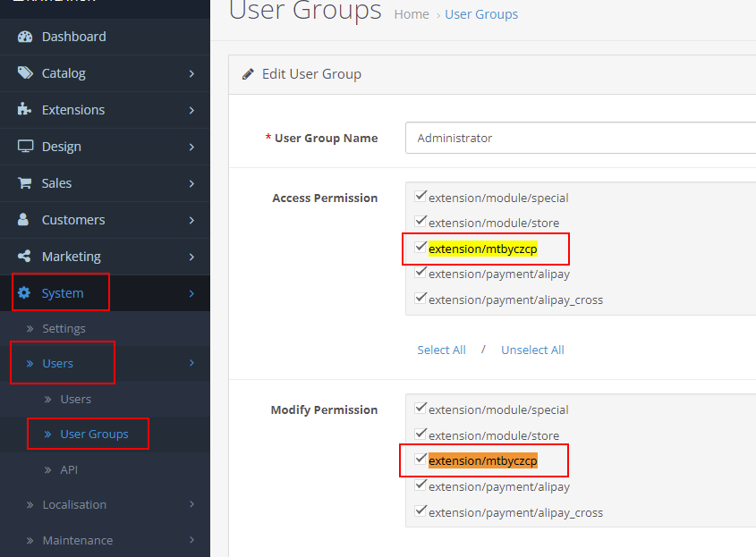Expand the Catalog menu chevron
The image size is (756, 557).
click(191, 73)
